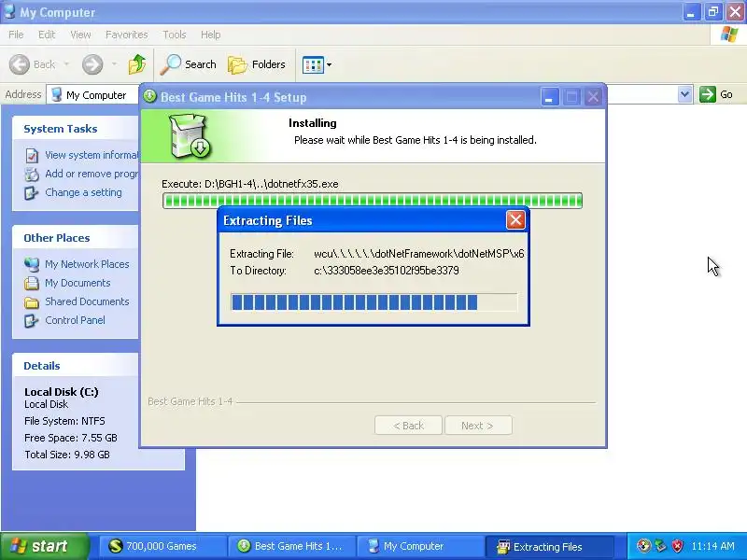This screenshot has height=560, width=747.
Task: Click the Control Panel icon in sidebar
Action: 32,320
